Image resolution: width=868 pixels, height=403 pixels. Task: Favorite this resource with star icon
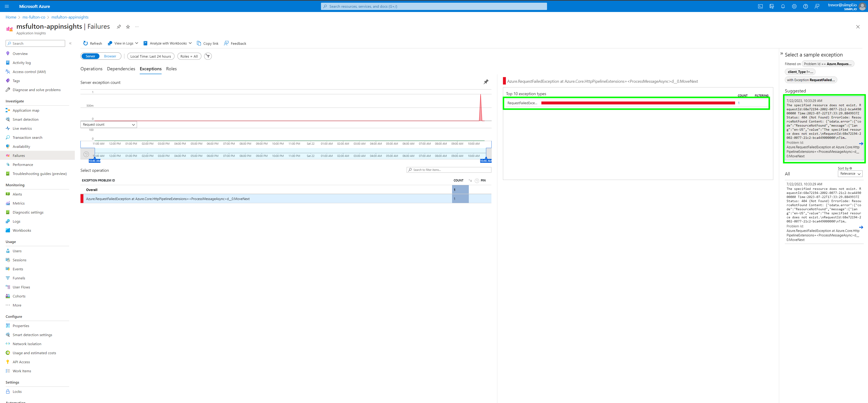pos(128,27)
